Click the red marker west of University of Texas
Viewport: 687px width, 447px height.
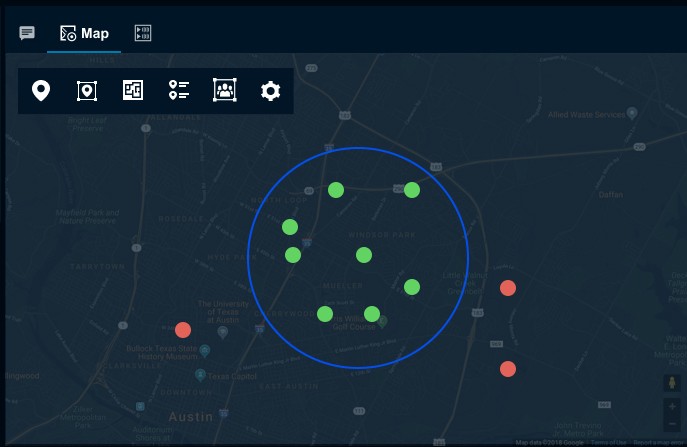click(183, 330)
